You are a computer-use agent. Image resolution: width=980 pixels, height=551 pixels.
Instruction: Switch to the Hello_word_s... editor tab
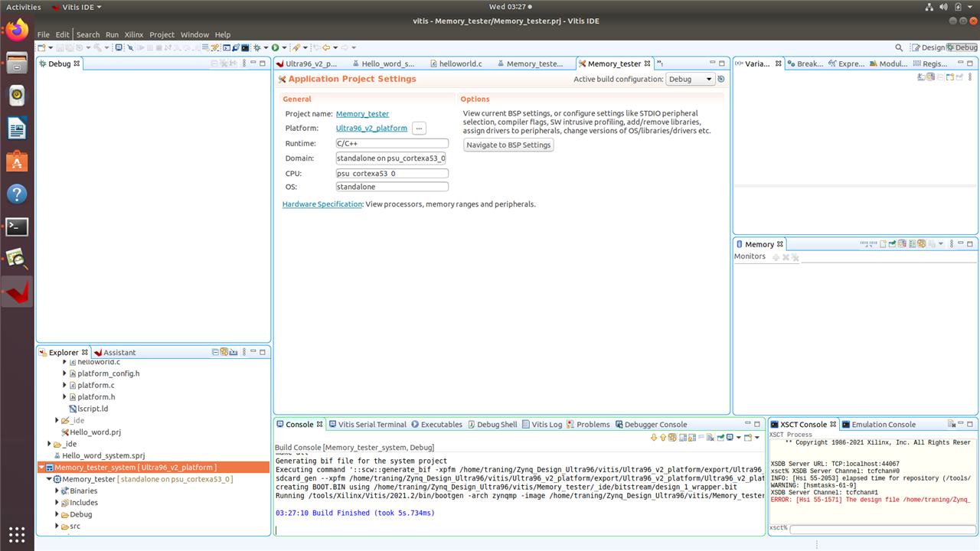pyautogui.click(x=383, y=64)
